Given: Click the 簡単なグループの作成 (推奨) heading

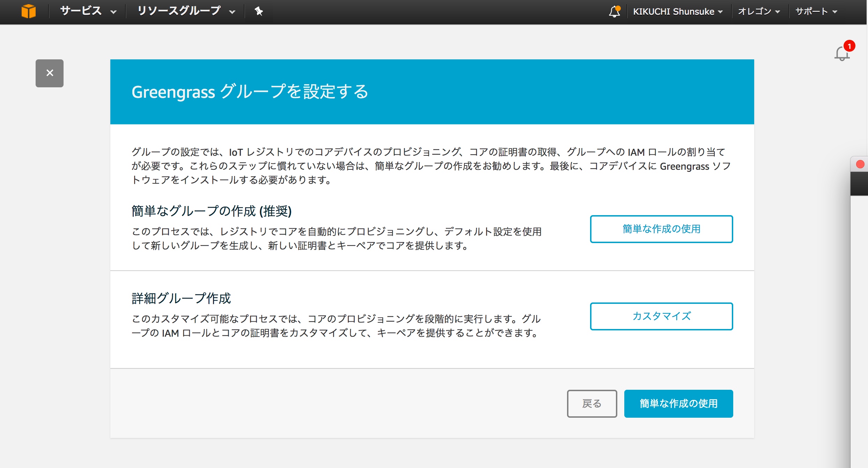Looking at the screenshot, I should point(212,211).
